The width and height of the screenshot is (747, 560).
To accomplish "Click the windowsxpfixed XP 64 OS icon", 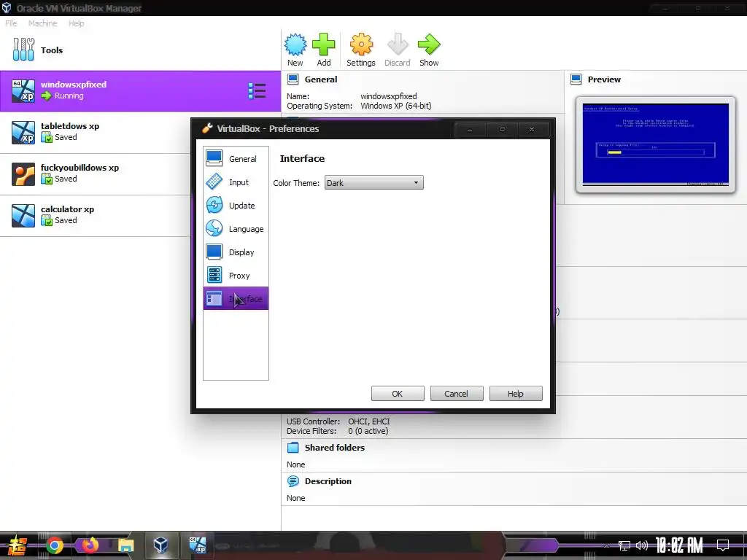I will [x=23, y=91].
